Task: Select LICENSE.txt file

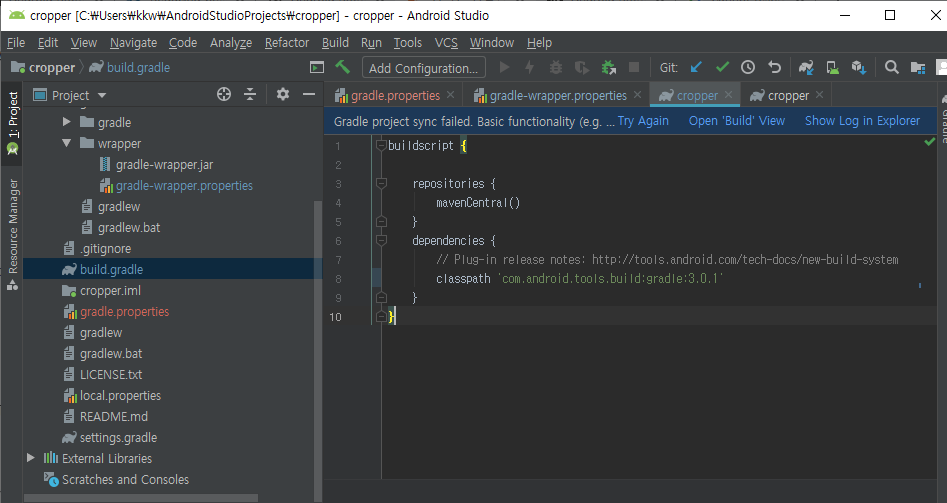Action: coord(111,374)
